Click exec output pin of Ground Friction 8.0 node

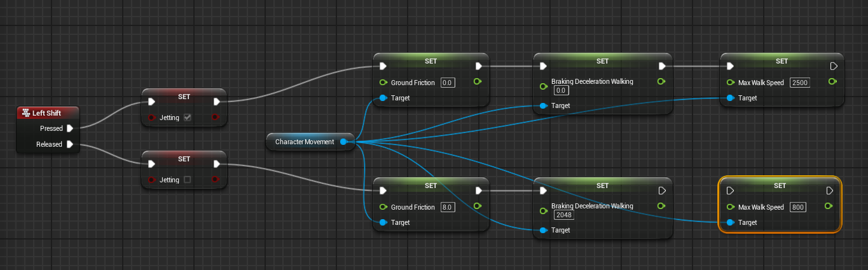click(479, 191)
